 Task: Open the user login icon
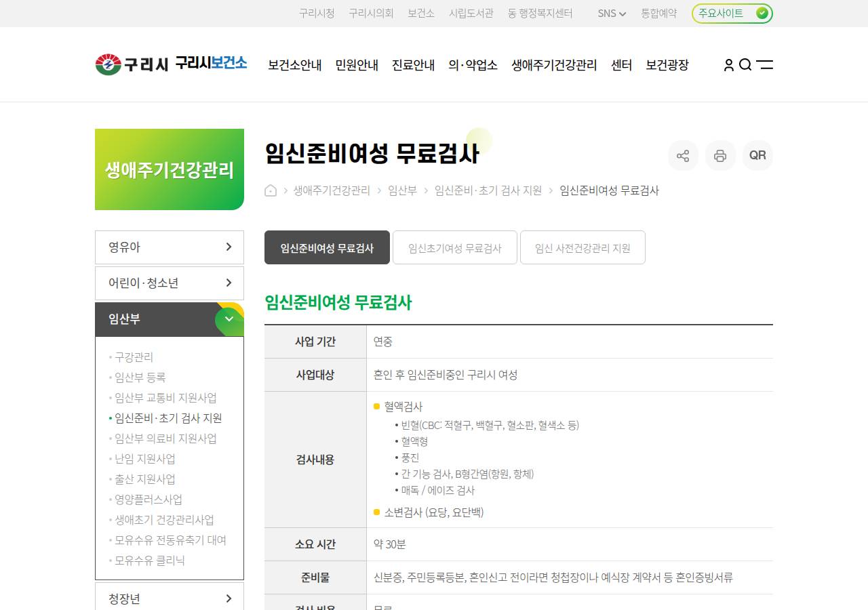coord(729,65)
